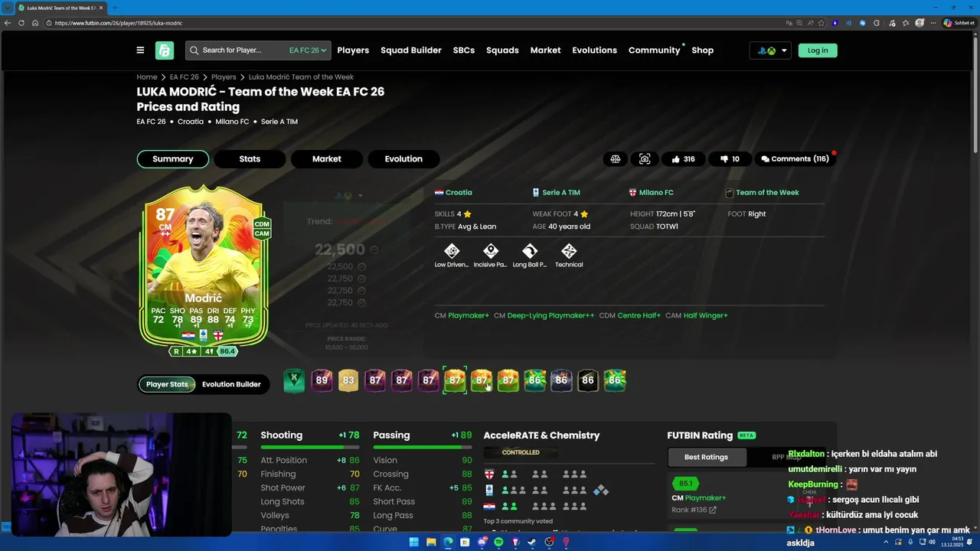The image size is (980, 551).
Task: Open the Market tab
Action: [x=327, y=159]
